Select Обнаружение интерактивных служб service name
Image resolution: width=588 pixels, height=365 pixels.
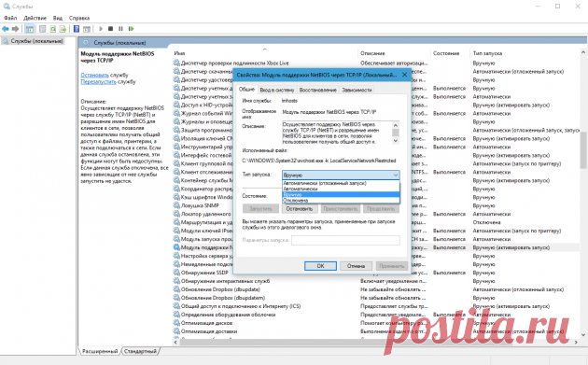[x=225, y=281]
